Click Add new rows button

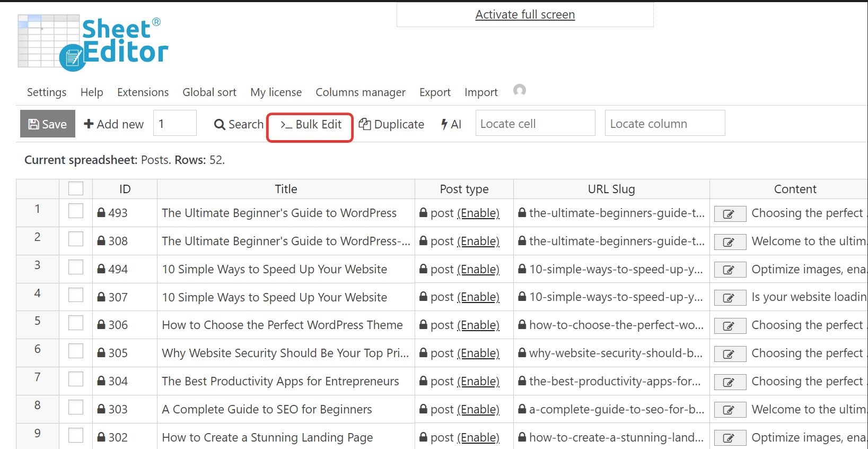click(x=113, y=124)
